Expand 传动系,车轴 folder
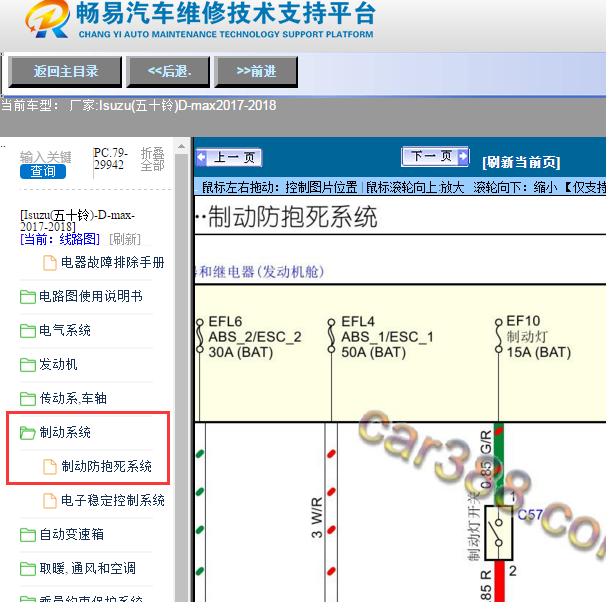606x602 pixels. click(x=73, y=398)
